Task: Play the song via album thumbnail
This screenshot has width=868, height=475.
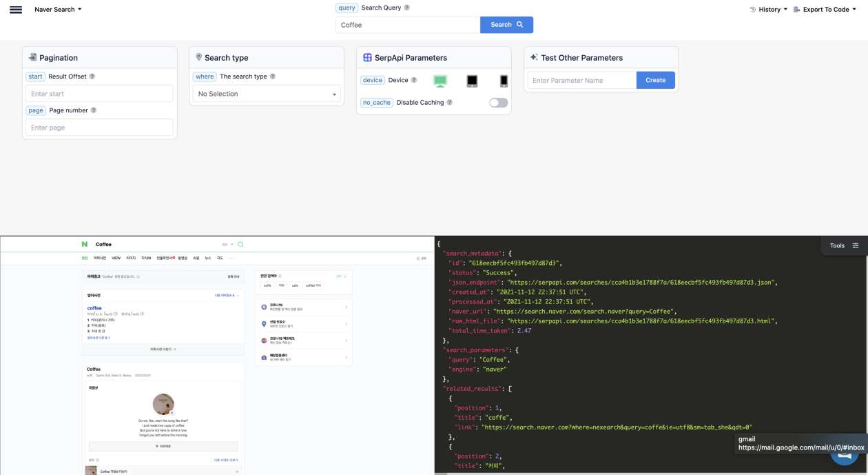Action: pyautogui.click(x=163, y=404)
